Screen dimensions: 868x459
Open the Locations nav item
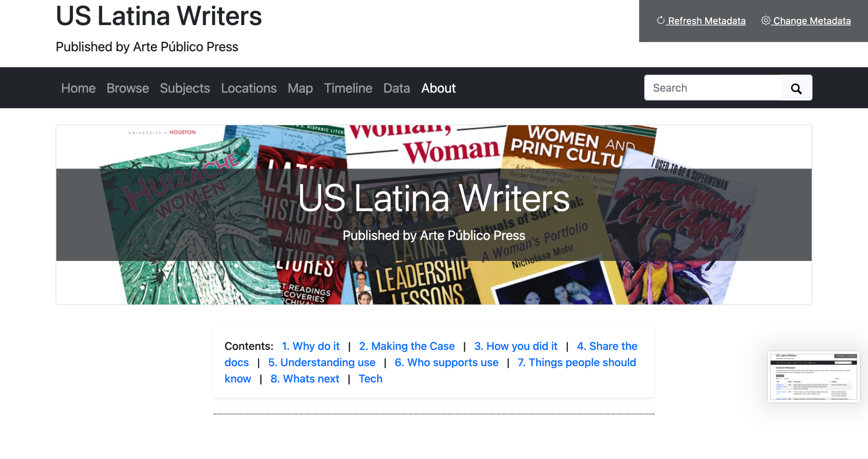click(x=249, y=88)
